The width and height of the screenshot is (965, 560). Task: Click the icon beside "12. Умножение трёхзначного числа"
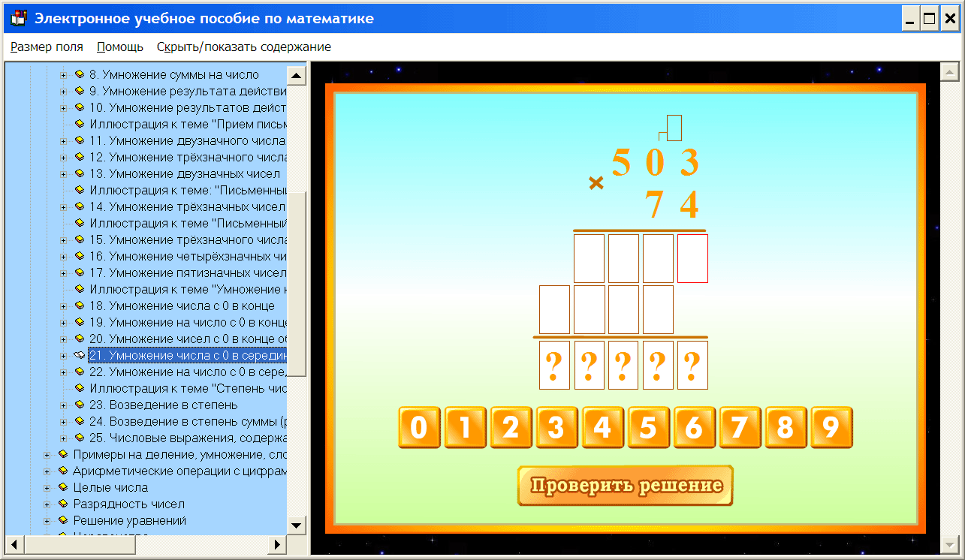80,157
